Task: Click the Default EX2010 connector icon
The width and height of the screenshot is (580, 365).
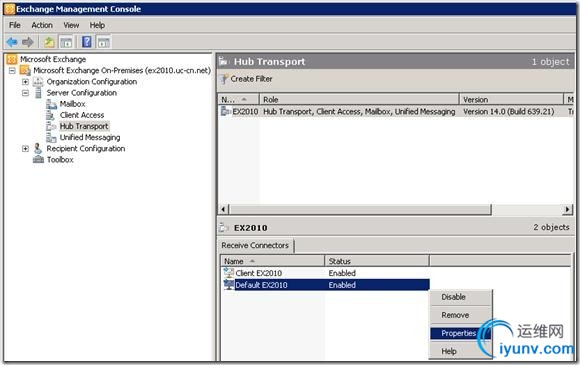Action: pyautogui.click(x=229, y=285)
